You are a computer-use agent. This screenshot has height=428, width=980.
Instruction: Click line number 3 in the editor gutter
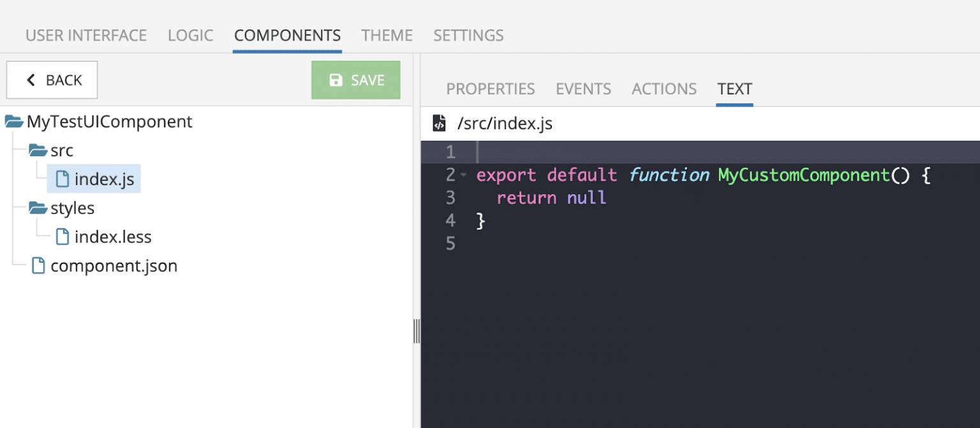(450, 198)
